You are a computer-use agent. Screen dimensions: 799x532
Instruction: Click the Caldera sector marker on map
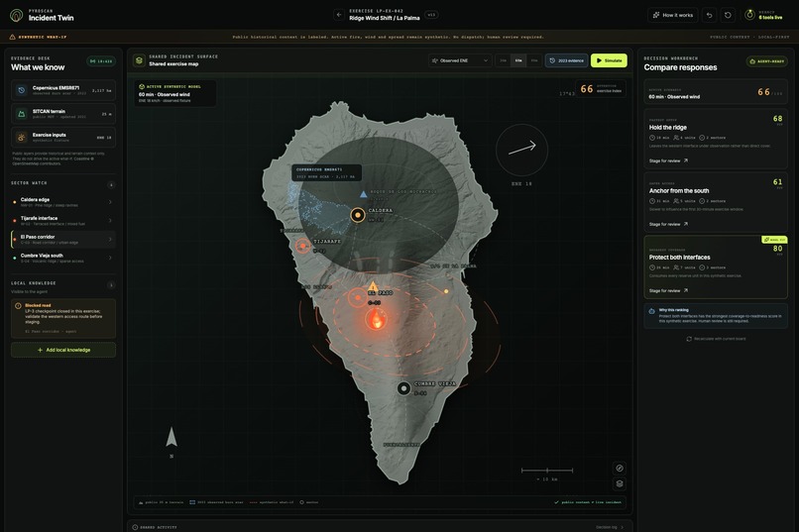pos(358,215)
